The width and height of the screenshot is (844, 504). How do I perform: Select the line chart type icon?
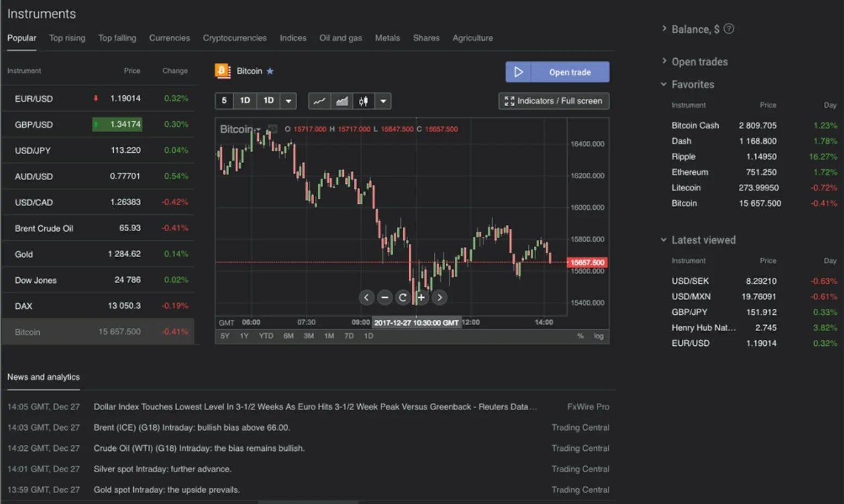click(319, 101)
